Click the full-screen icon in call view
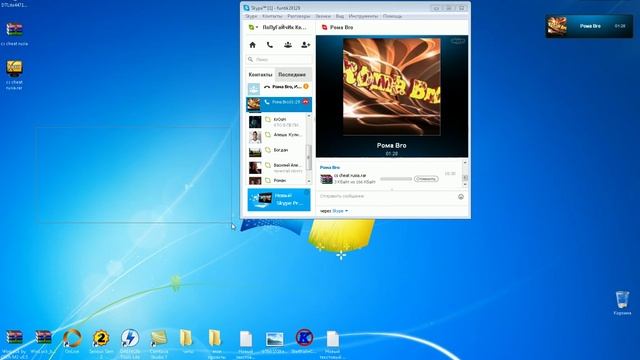 tap(458, 41)
